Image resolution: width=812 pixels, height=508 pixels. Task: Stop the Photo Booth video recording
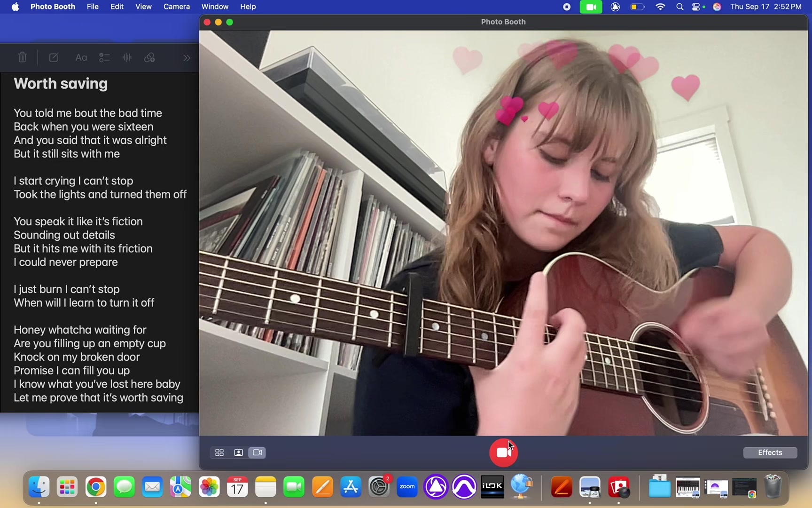tap(503, 452)
